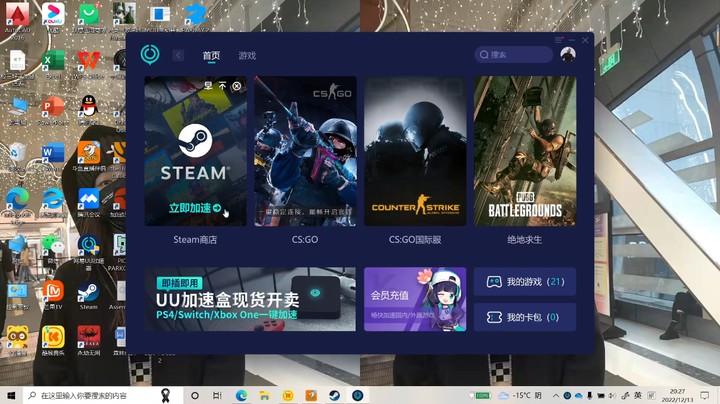Viewport: 720px width, 404px height.
Task: Open the 酷我音乐 desktop shortcut
Action: click(x=53, y=340)
